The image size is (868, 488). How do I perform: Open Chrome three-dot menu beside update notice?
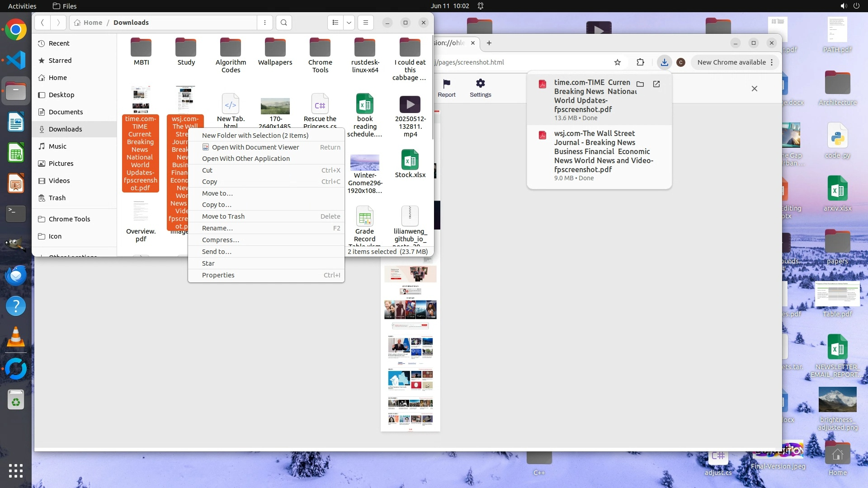(x=772, y=62)
